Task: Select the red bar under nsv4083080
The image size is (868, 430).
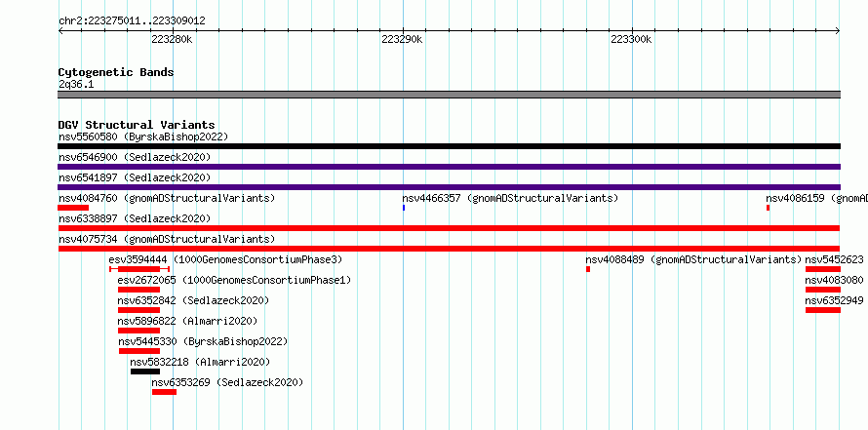Action: pos(822,290)
